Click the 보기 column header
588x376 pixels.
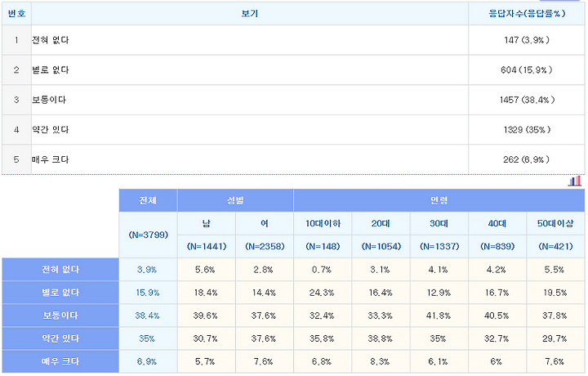click(250, 14)
